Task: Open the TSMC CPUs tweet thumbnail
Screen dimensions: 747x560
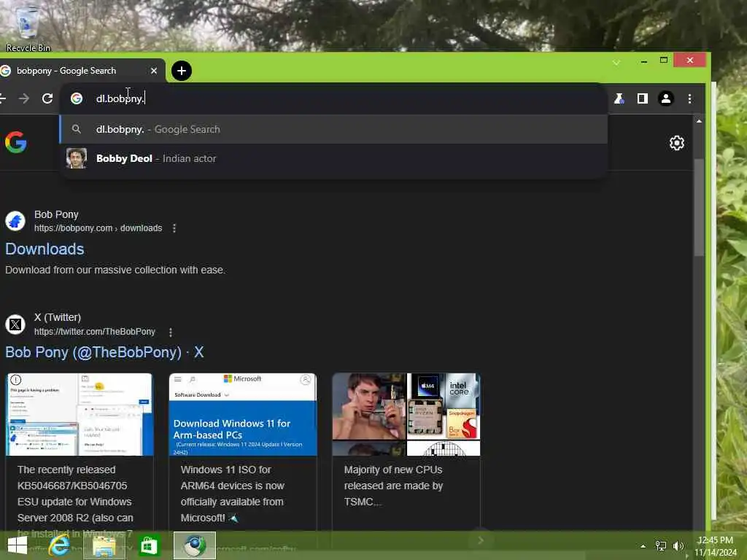Action: click(x=406, y=414)
